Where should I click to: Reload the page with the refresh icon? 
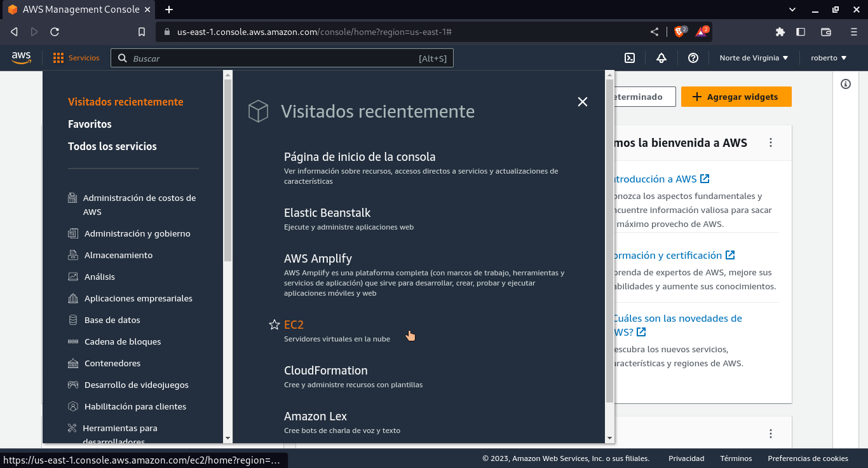(55, 32)
